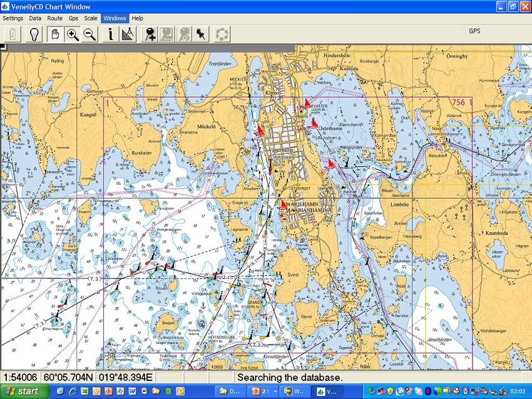Open the Windows start button
This screenshot has height=399, width=532.
tap(24, 391)
